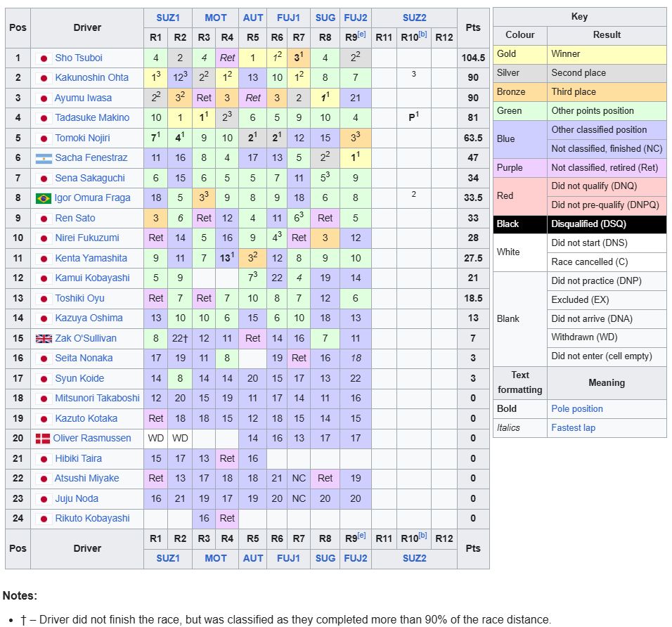This screenshot has width=672, height=627.
Task: Click the Gold colour cell in the key
Action: click(519, 53)
